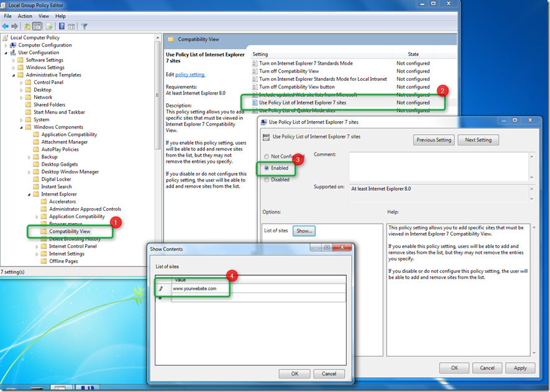The image size is (550, 392).
Task: Click the empty new-row value cell
Action: tap(259, 298)
